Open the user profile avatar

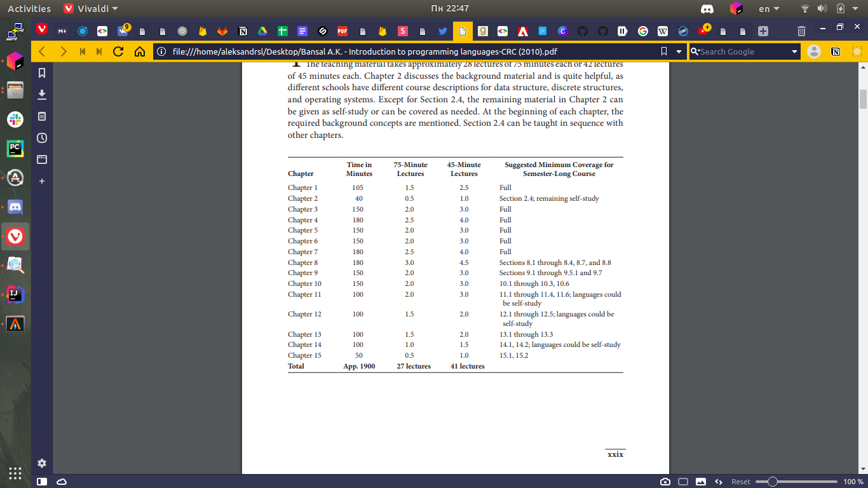(814, 51)
